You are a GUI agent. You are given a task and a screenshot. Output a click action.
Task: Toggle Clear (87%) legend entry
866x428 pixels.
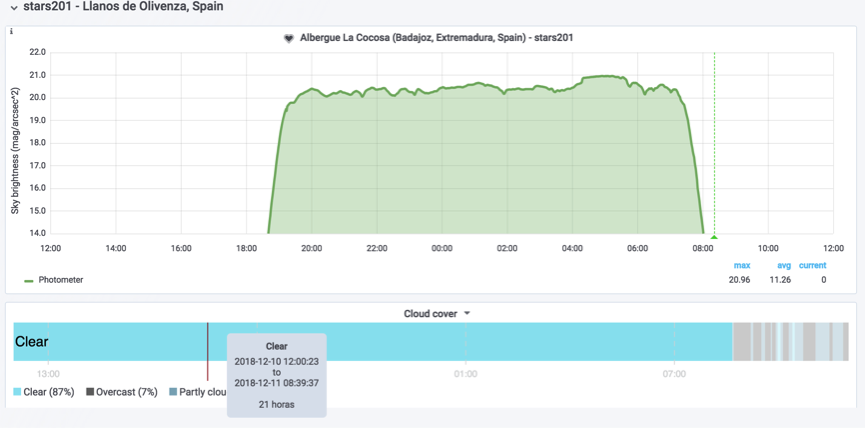pyautogui.click(x=48, y=392)
